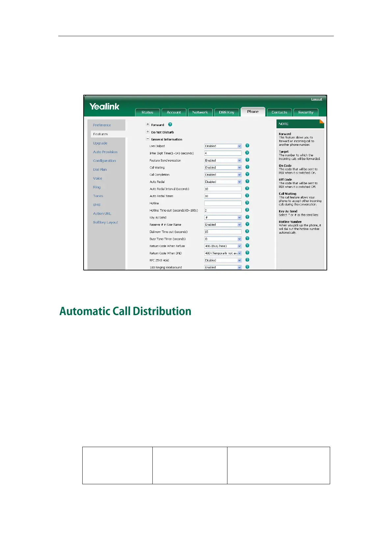This screenshot has width=392, height=554.
Task: Click the Auto Redial Times field
Action: pos(223,196)
